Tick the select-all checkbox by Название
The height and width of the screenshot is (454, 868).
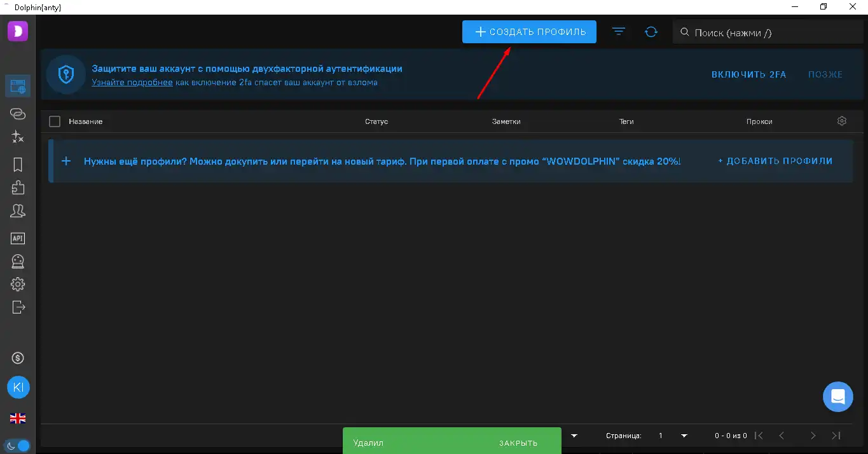55,121
